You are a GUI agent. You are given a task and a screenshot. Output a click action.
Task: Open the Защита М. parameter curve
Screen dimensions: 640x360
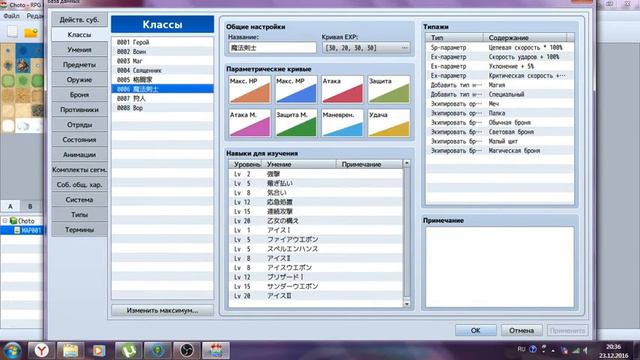point(296,123)
